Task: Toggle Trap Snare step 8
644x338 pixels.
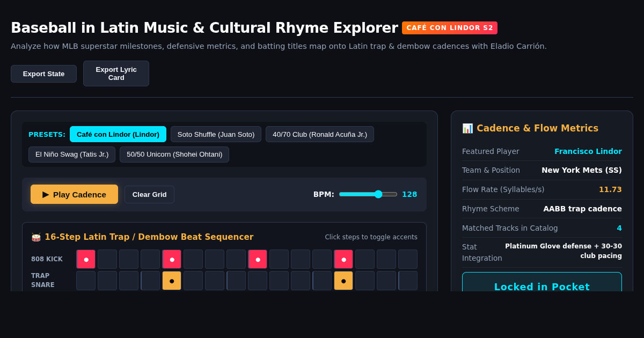Action: pyautogui.click(x=236, y=281)
